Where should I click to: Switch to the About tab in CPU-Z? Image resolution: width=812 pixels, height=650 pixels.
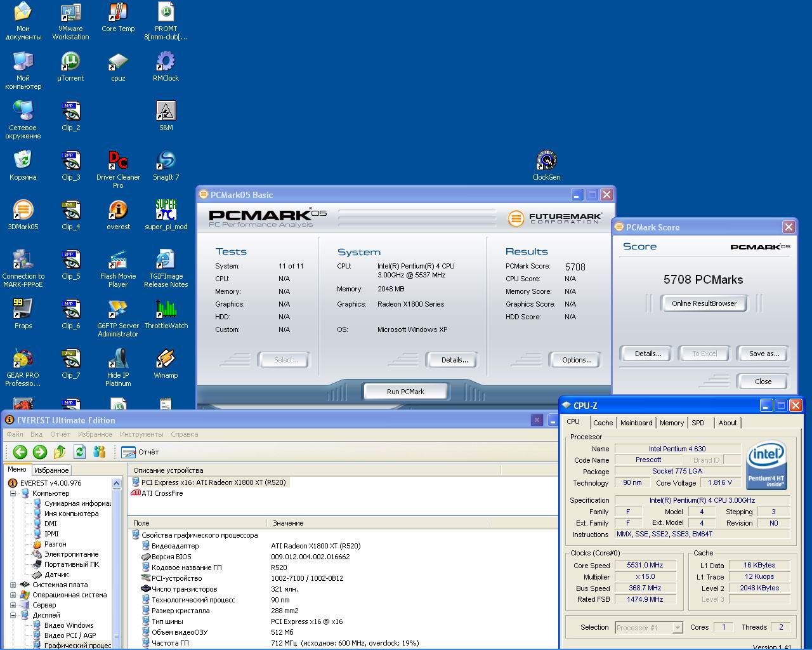[728, 423]
